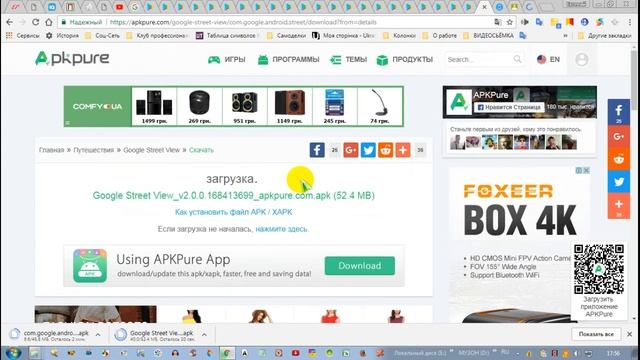Image resolution: width=640 pixels, height=360 pixels.
Task: Click Comfy ad speaker priced 1499 грн
Action: coord(154,106)
